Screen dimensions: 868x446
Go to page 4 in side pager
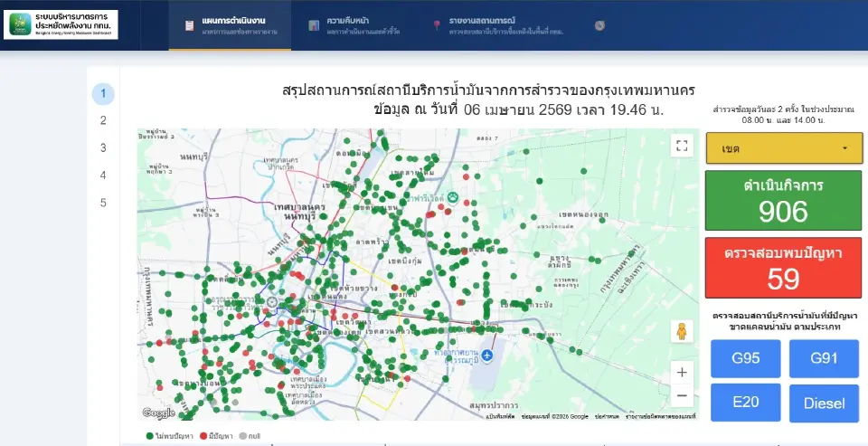pyautogui.click(x=103, y=176)
